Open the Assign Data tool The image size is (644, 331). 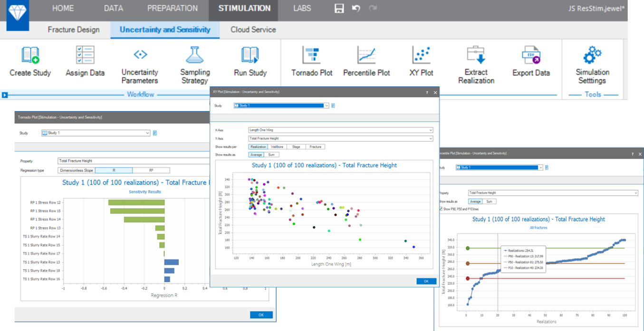85,56
